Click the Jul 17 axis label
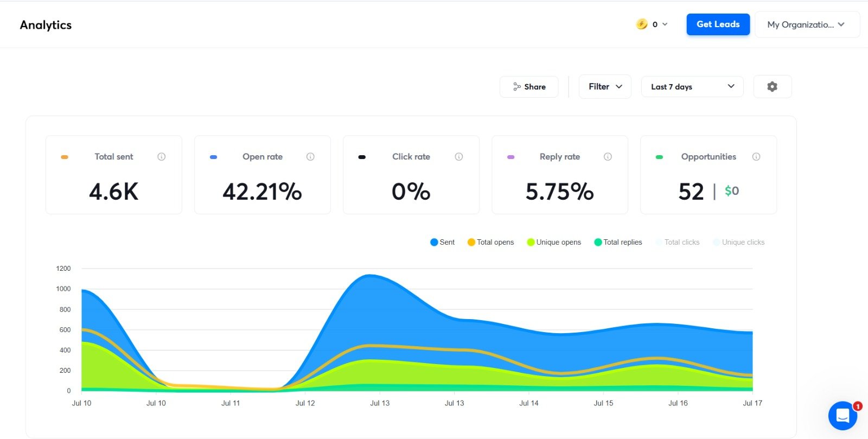 pyautogui.click(x=752, y=403)
